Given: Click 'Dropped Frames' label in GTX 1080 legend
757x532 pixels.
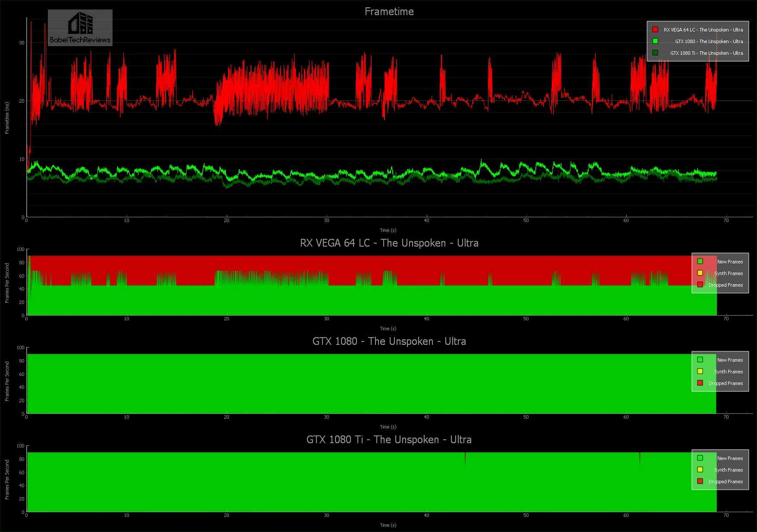Looking at the screenshot, I should point(726,383).
